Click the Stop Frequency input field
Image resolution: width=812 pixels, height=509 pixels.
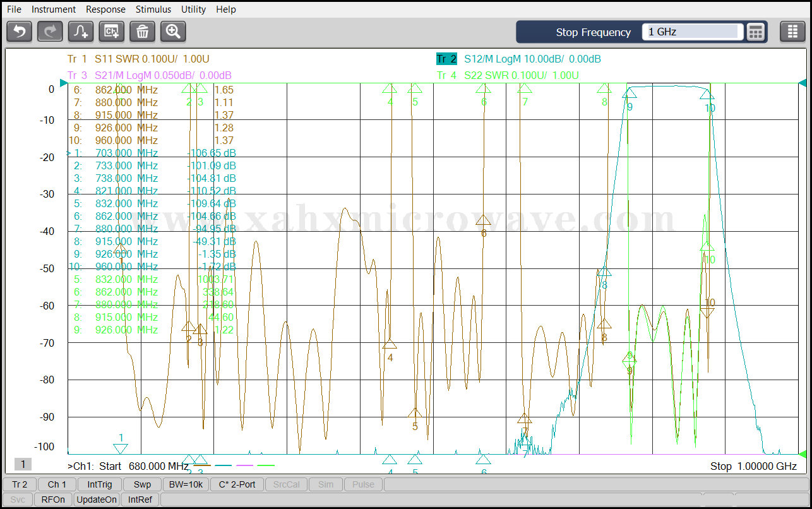click(693, 32)
